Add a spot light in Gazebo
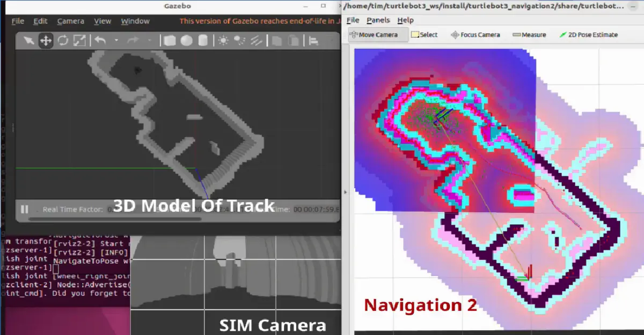The image size is (644, 335). (x=239, y=41)
